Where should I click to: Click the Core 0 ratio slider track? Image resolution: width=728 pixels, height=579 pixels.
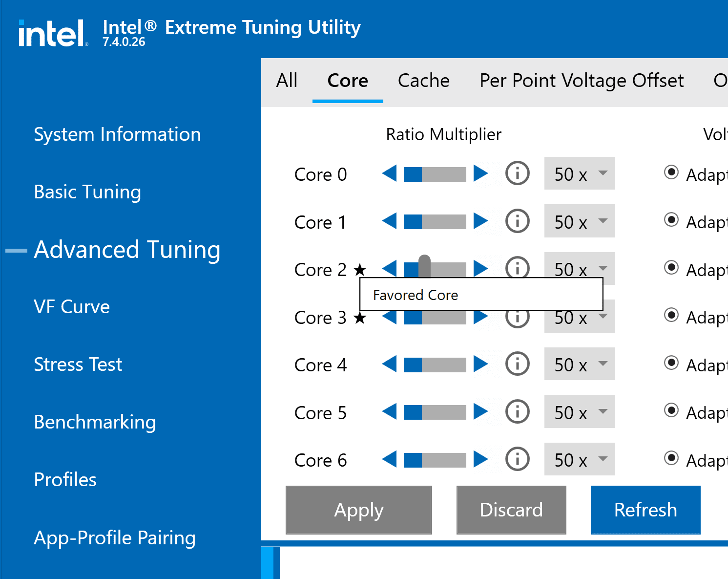(x=435, y=174)
